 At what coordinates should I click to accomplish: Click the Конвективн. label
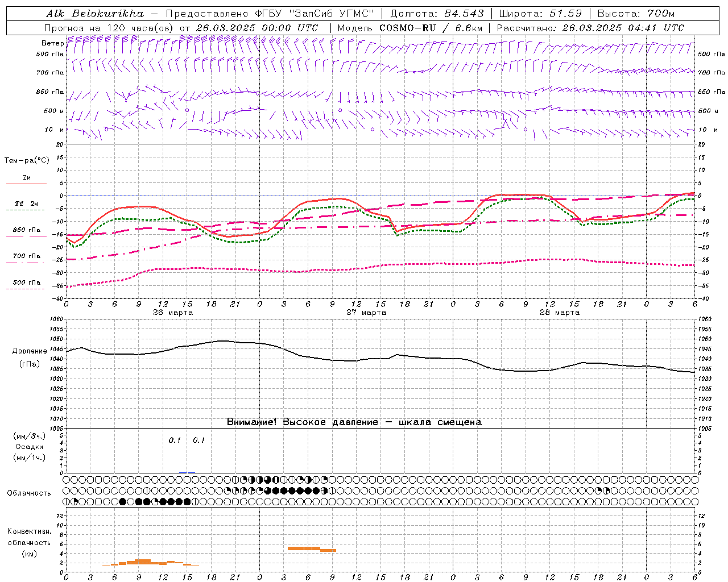29,531
